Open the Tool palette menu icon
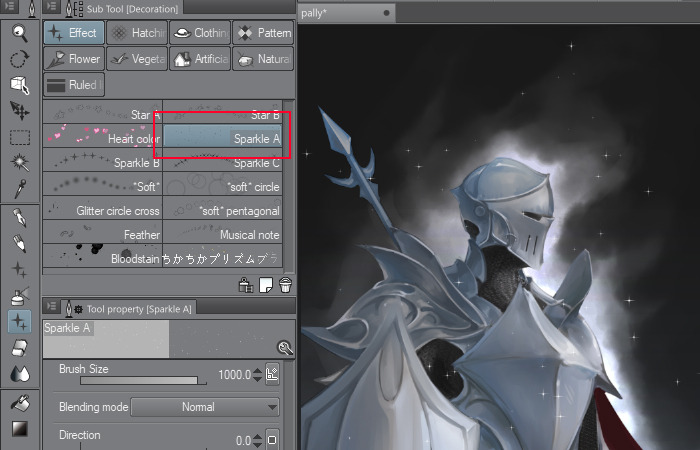 click(9, 6)
